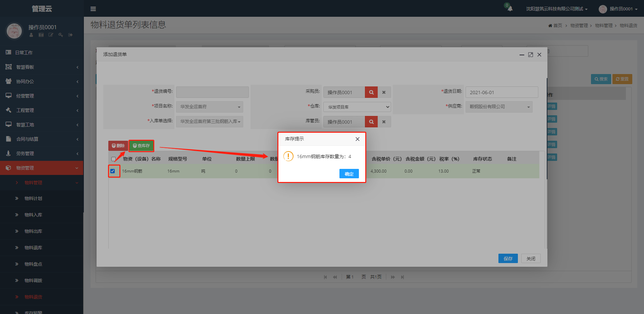Click the red 删除 button
Screen dimensions: 644x314
coord(118,146)
